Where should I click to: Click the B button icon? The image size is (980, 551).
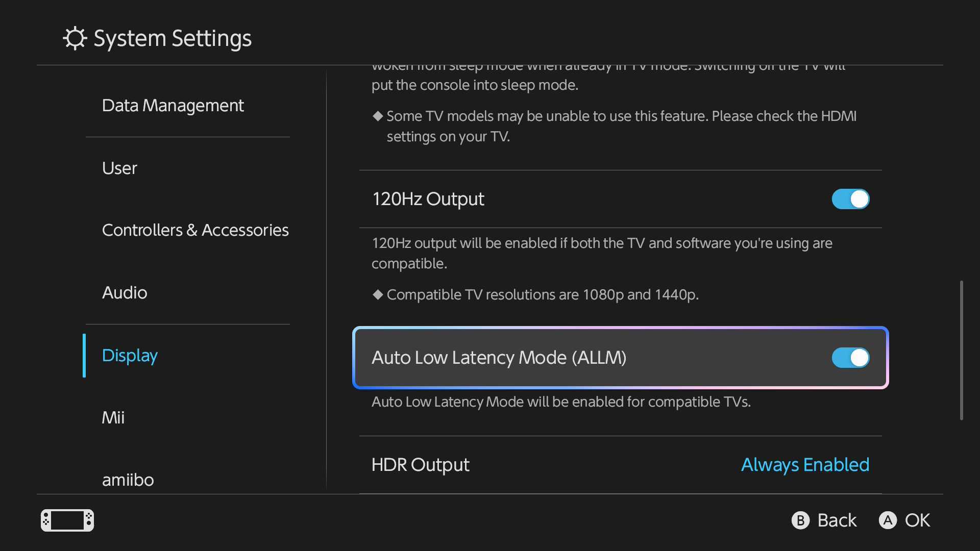800,520
